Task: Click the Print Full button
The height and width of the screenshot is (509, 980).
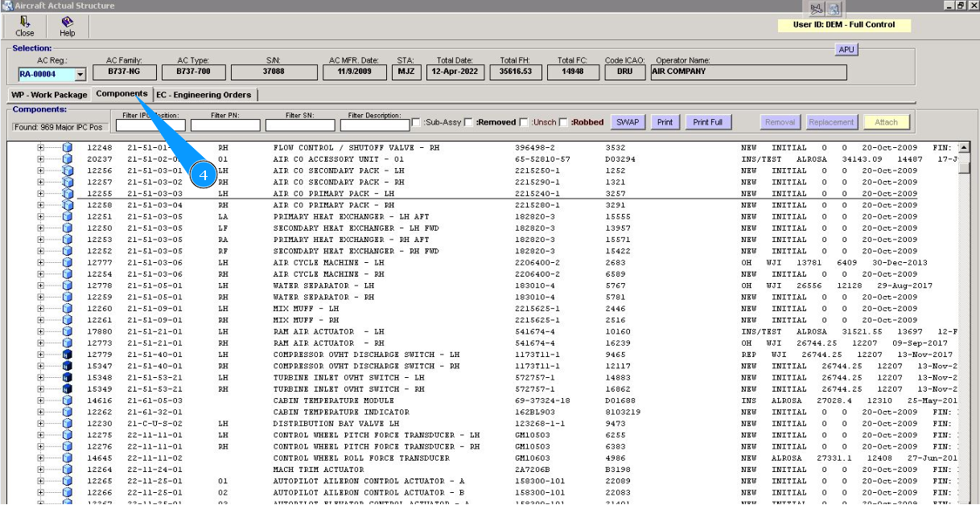Action: (x=707, y=122)
